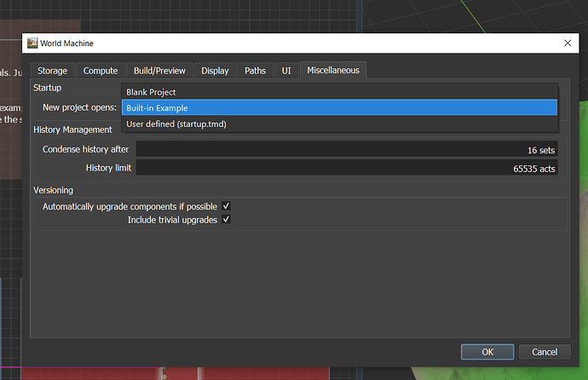
Task: Choose Blank Project from the dropdown list
Action: (x=340, y=92)
